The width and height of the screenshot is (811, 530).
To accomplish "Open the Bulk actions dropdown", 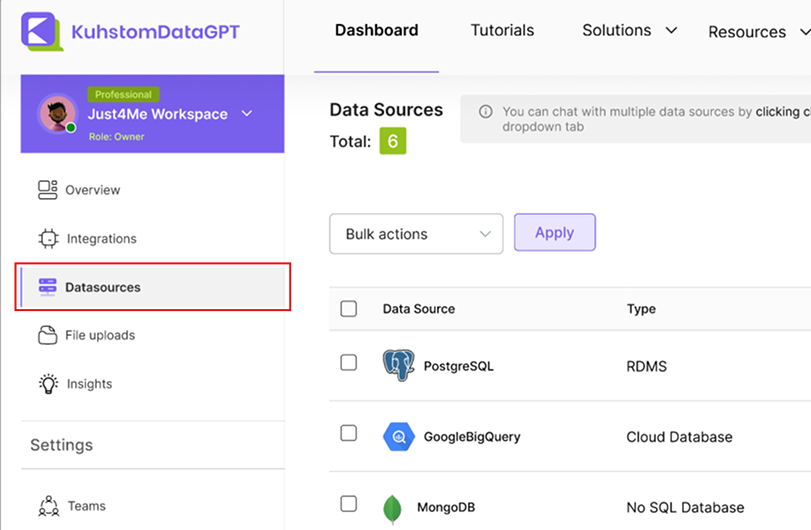I will pyautogui.click(x=416, y=234).
